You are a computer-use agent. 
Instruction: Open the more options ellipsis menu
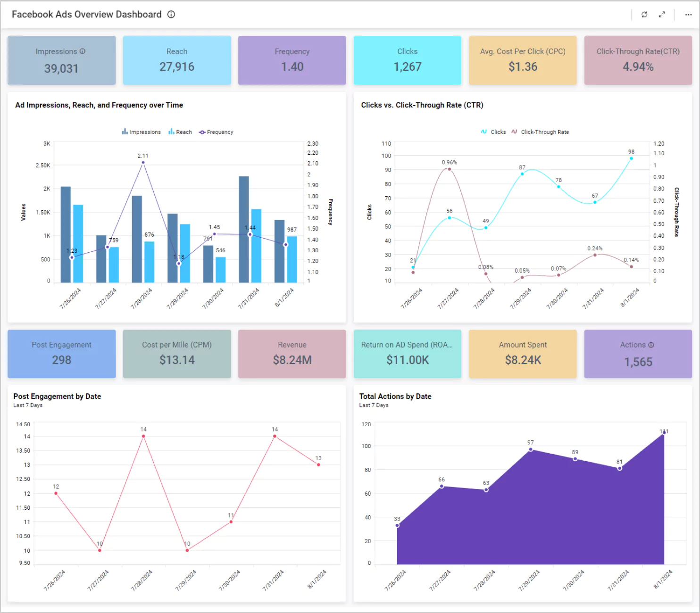(688, 15)
